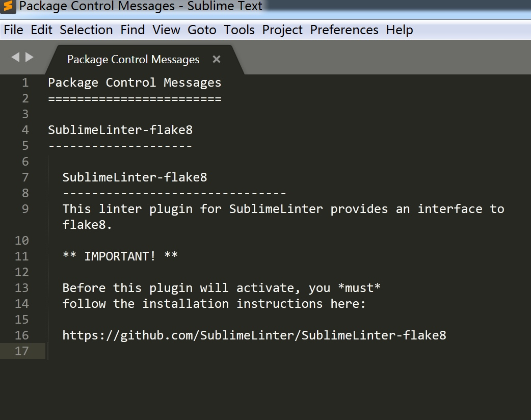The width and height of the screenshot is (531, 420).
Task: Open the Help menu
Action: [x=400, y=30]
